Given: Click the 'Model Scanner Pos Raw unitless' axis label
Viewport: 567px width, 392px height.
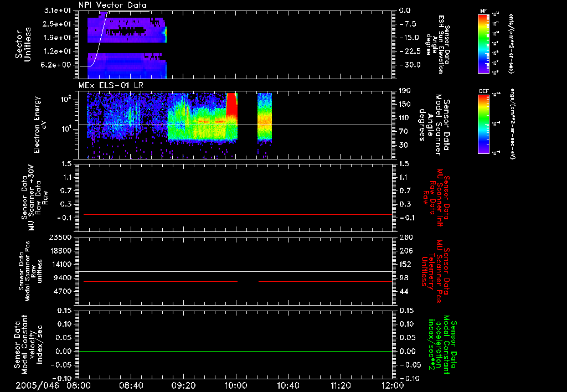Looking at the screenshot, I should (30, 271).
